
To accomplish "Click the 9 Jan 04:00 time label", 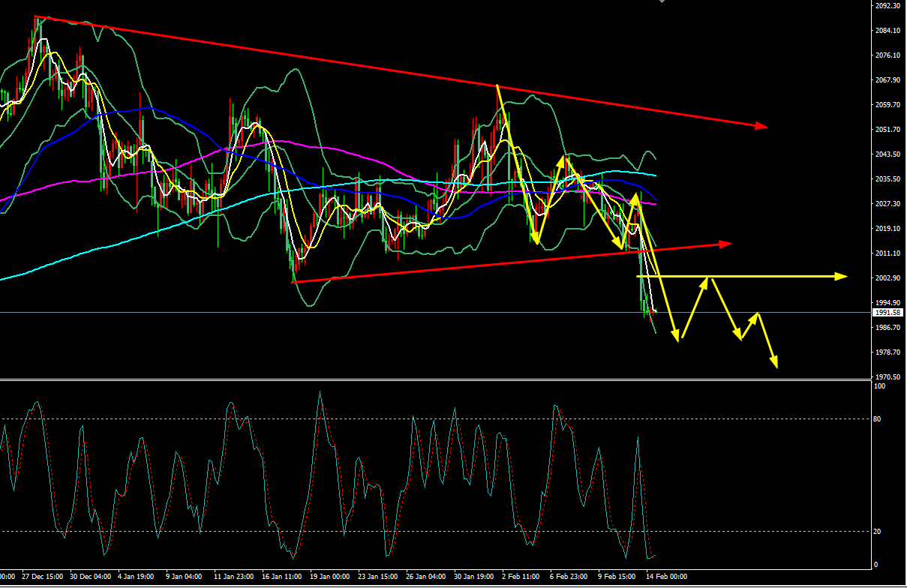I will [184, 577].
